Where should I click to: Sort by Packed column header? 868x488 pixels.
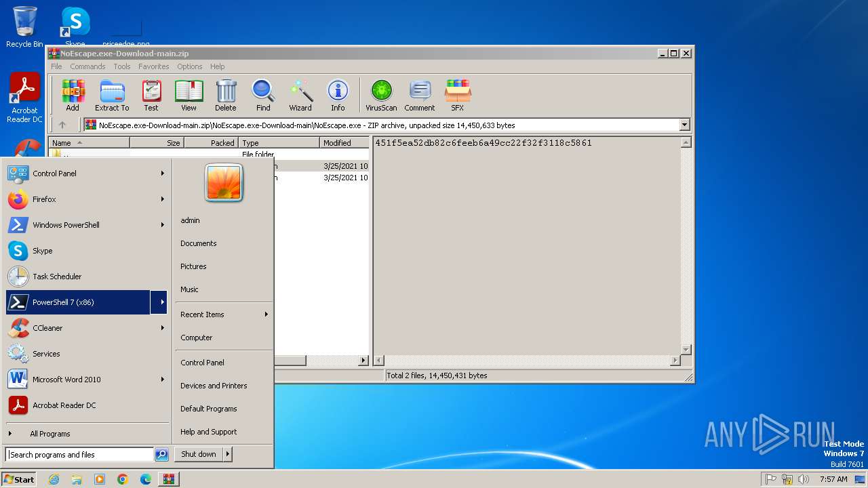(x=211, y=143)
